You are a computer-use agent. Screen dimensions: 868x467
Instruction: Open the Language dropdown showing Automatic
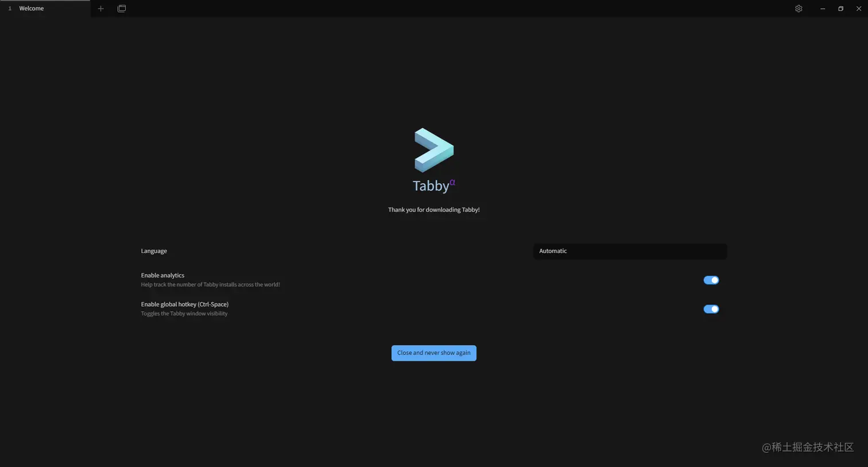(629, 251)
